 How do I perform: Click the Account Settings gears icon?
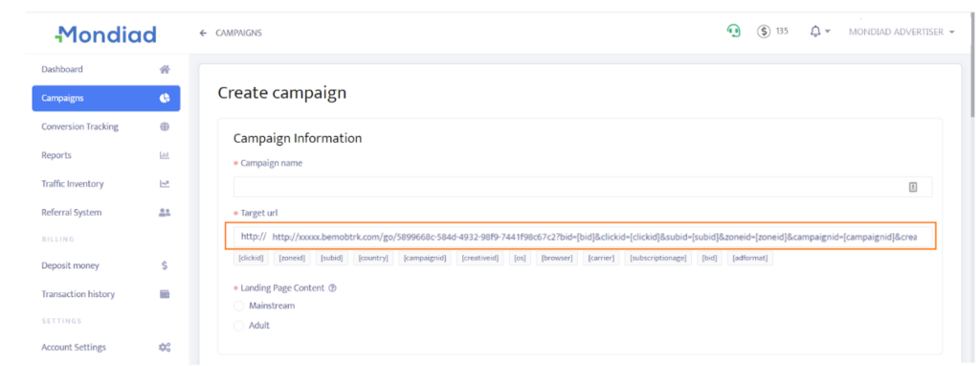165,347
